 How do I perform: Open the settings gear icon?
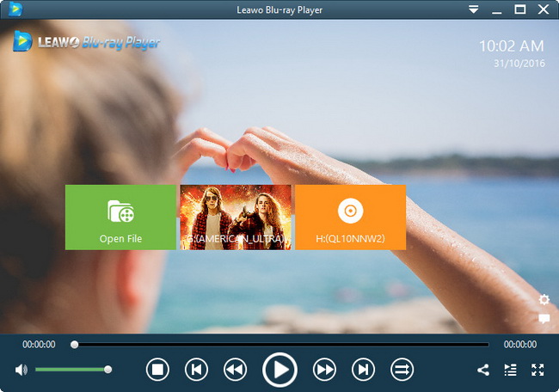[x=544, y=300]
